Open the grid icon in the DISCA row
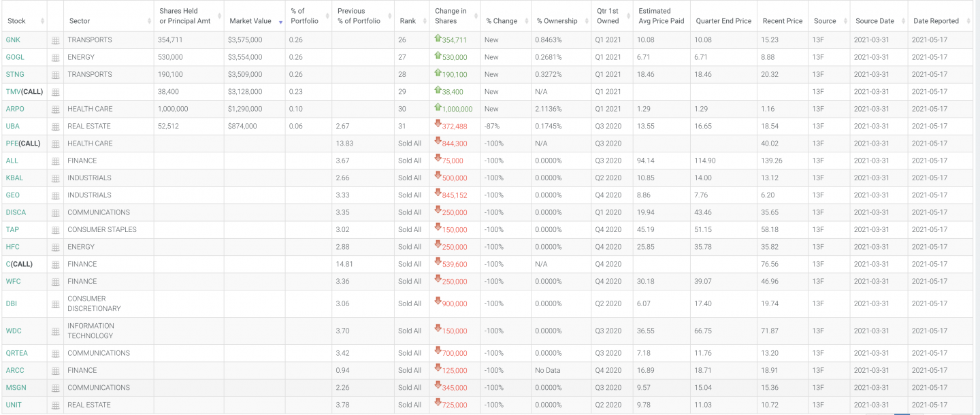This screenshot has height=415, width=980. [x=56, y=213]
